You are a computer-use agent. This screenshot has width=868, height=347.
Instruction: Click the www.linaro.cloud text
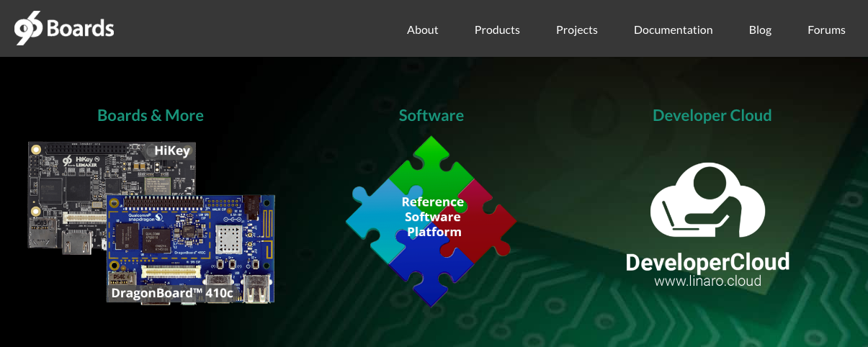707,281
